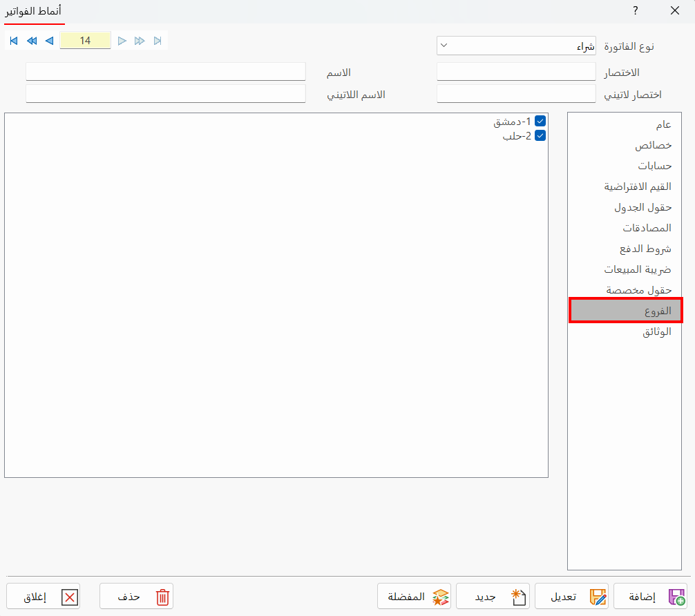Click the إغلاق (close) button
The height and width of the screenshot is (616, 695).
pyautogui.click(x=43, y=597)
